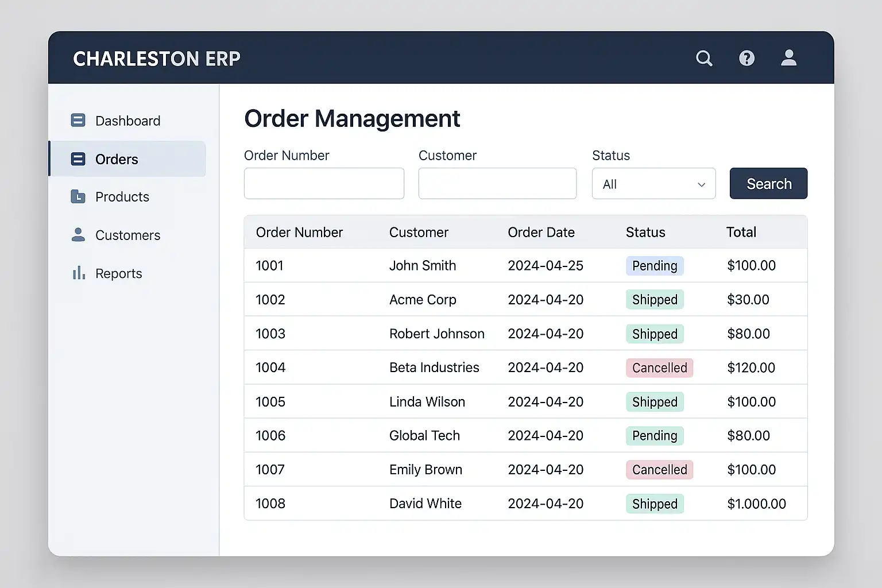Click the Products folder icon
The height and width of the screenshot is (588, 882).
pyautogui.click(x=78, y=196)
